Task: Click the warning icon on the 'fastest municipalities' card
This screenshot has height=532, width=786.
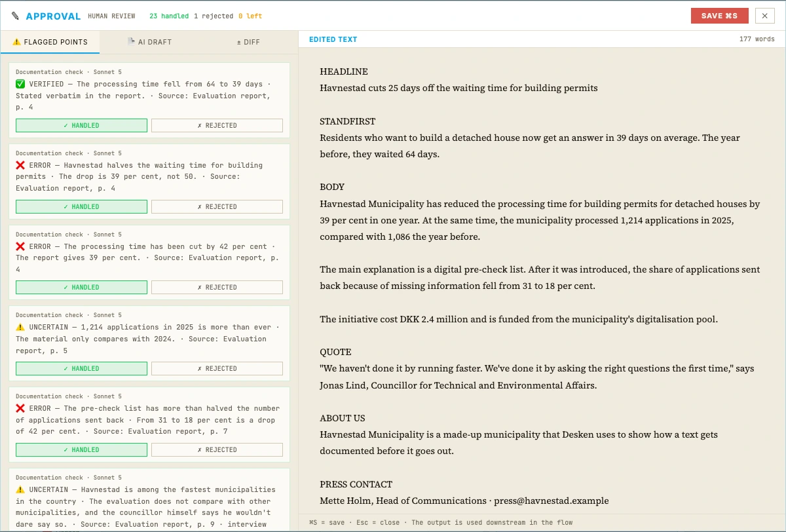Action: [x=20, y=489]
